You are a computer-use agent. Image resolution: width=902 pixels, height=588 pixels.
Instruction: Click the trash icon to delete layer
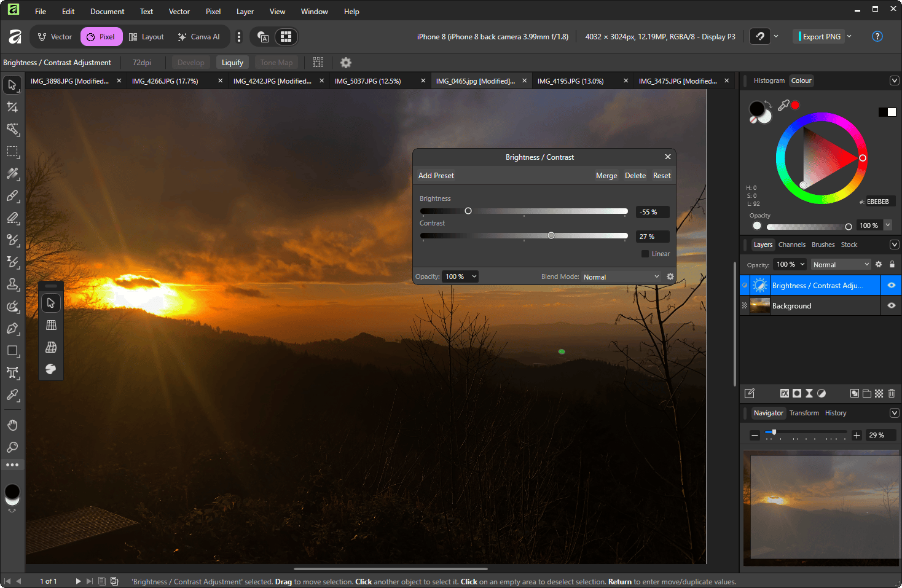(x=892, y=393)
